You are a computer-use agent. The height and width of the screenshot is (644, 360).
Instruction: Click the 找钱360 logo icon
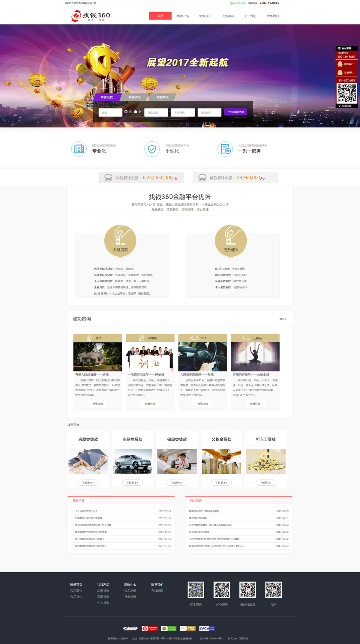(76, 16)
